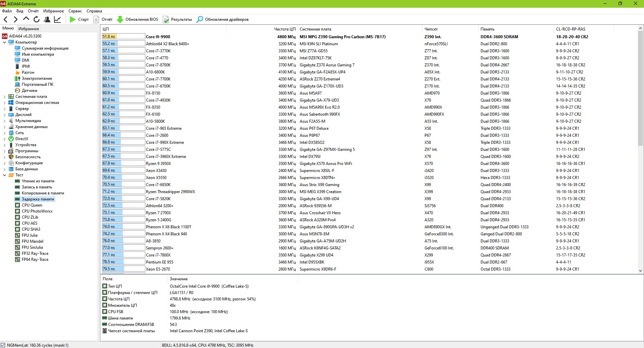Viewport: 644px width, 348px height.
Task: Select Задержка памяти in the tree
Action: [38, 199]
